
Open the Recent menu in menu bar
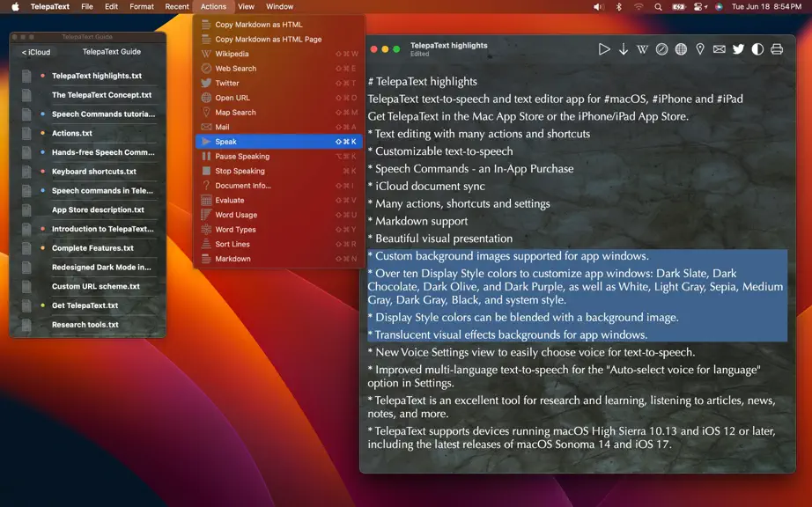177,7
